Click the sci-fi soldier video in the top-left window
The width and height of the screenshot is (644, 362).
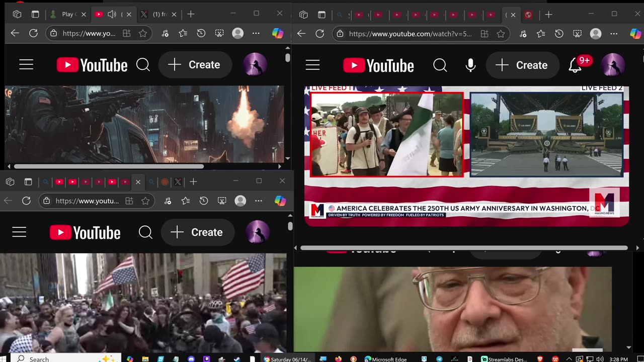pyautogui.click(x=144, y=124)
